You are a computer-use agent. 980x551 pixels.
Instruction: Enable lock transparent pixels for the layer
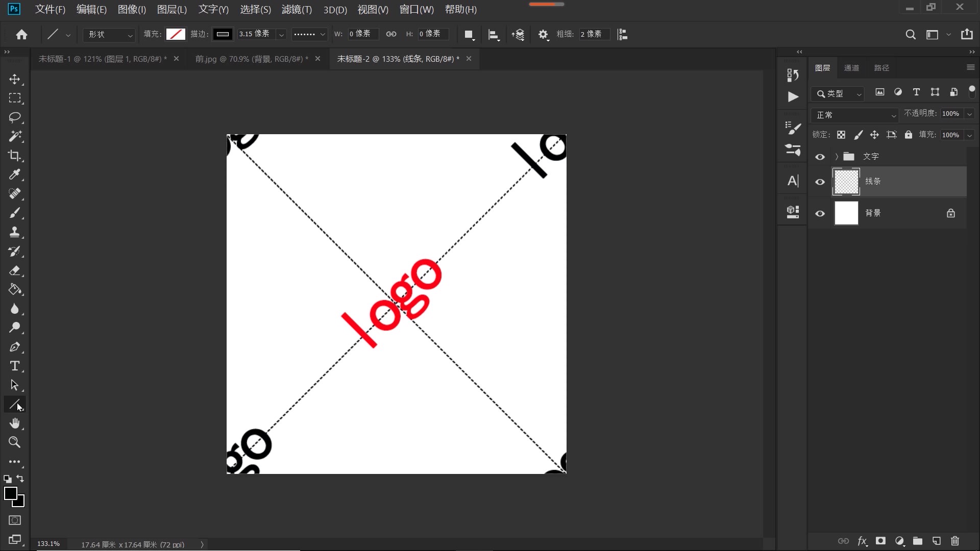click(841, 134)
